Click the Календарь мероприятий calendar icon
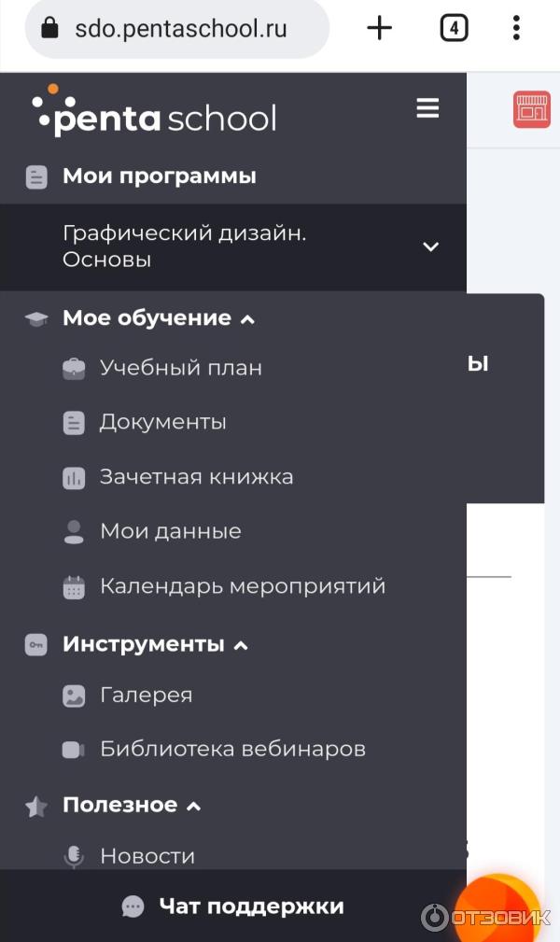 (74, 587)
